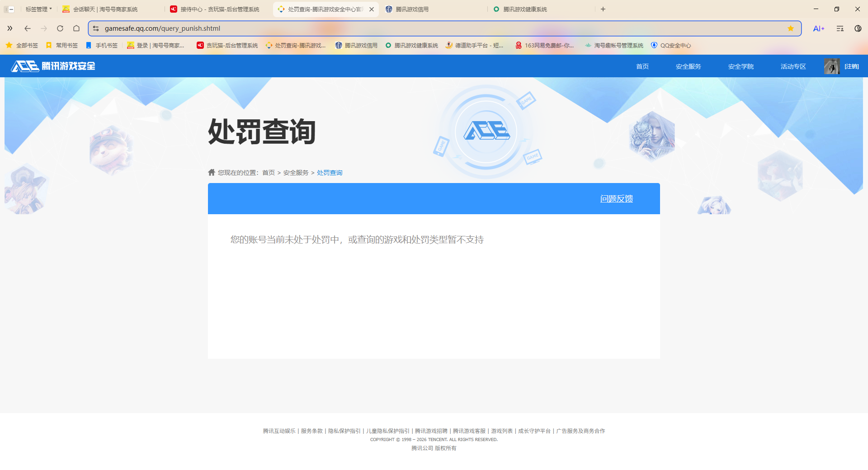
Task: Open the 标签管理 dropdown
Action: 38,9
